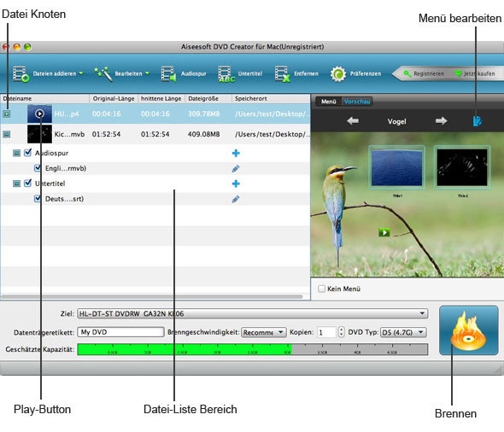
Task: Click the 409.08MB file size cell
Action: (204, 134)
